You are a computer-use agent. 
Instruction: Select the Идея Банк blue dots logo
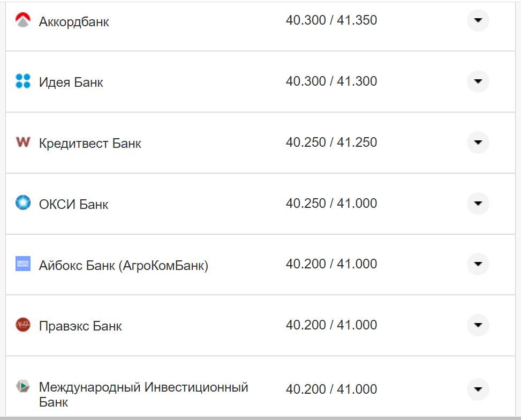[22, 81]
